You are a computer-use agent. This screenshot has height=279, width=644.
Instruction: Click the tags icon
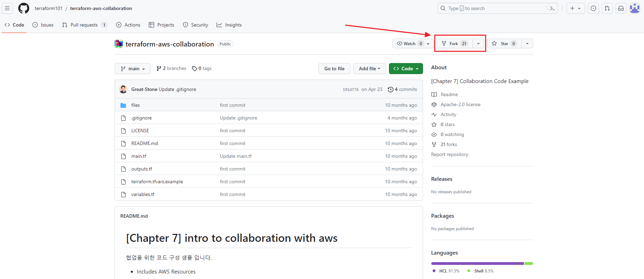point(194,69)
